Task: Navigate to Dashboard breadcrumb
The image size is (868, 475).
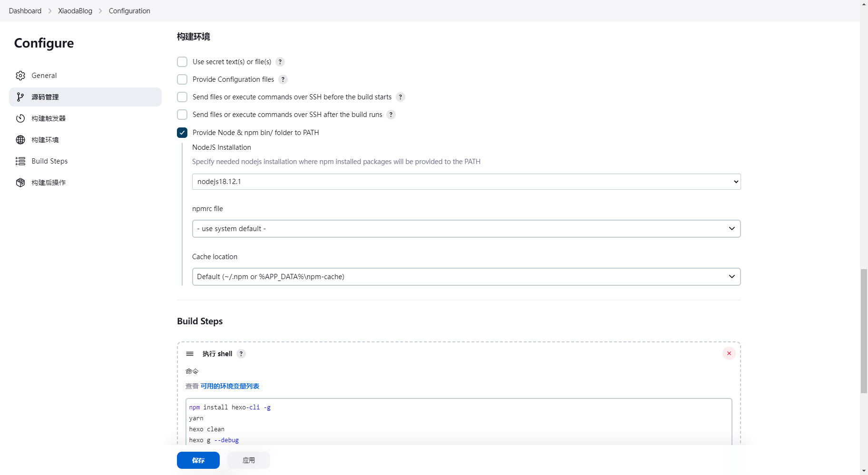Action: (x=25, y=11)
